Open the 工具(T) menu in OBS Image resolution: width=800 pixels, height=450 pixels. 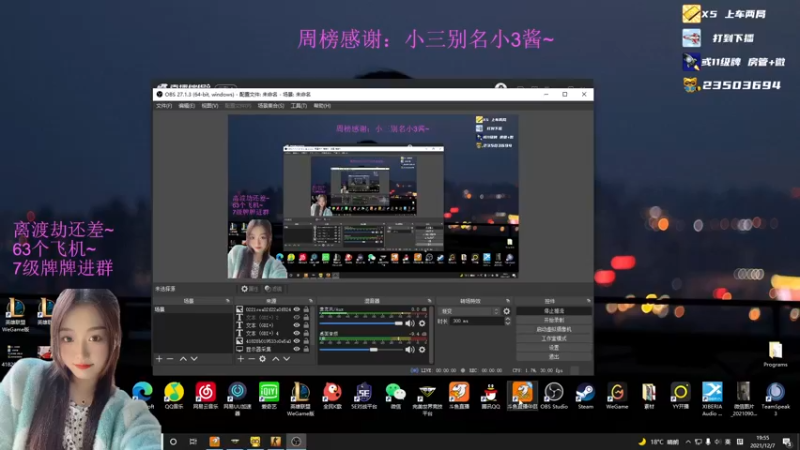tap(298, 106)
